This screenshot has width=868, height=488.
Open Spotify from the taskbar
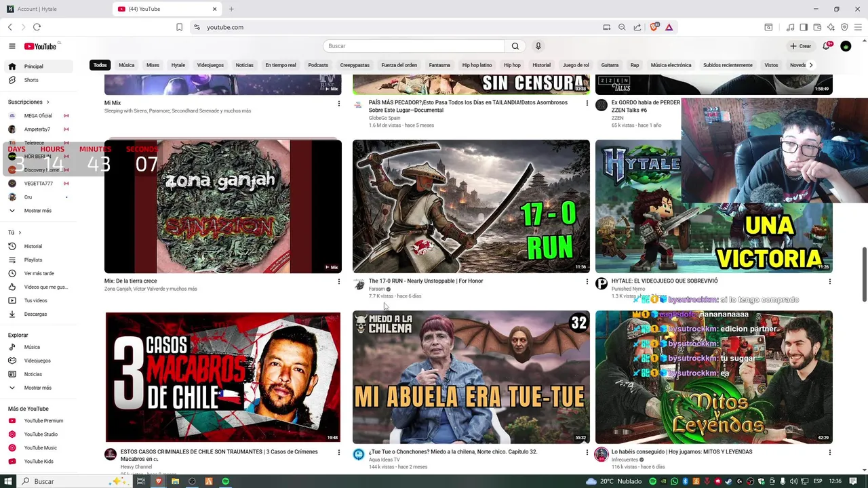coord(225,481)
